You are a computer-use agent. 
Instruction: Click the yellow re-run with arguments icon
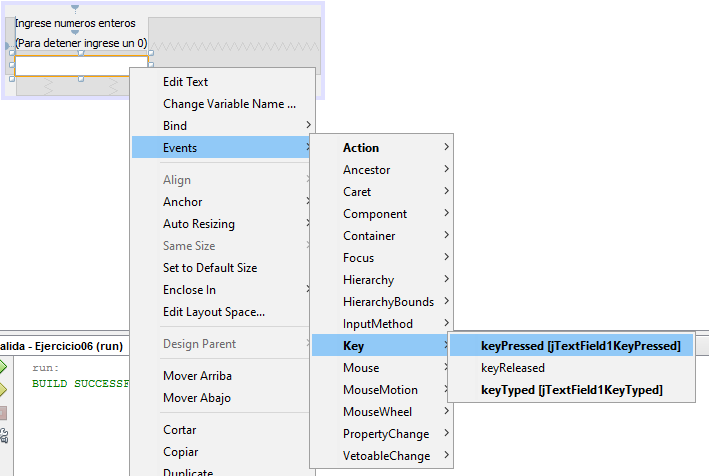click(3, 389)
